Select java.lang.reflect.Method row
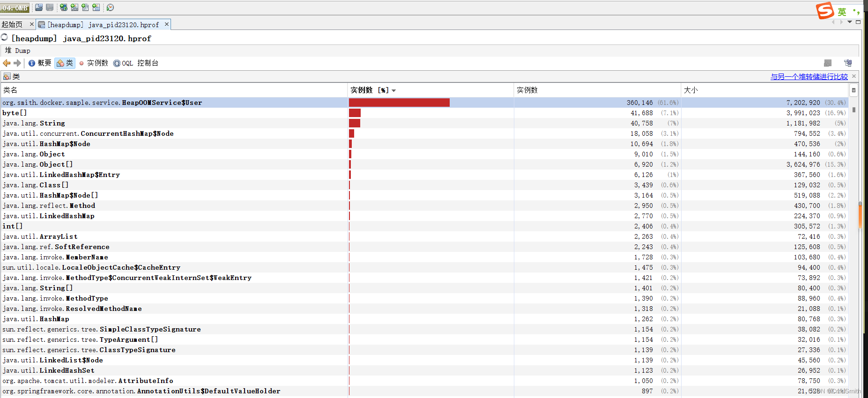Viewport: 868px width, 398px height. pos(424,206)
